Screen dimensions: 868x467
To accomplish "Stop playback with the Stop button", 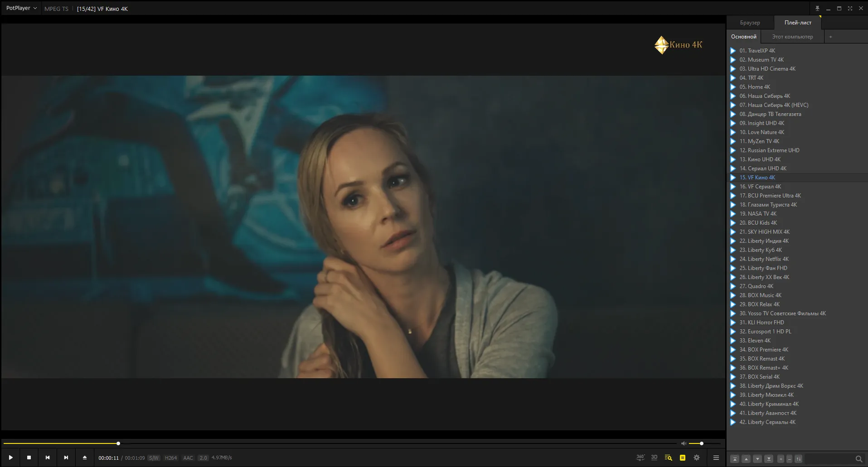I will tap(29, 457).
